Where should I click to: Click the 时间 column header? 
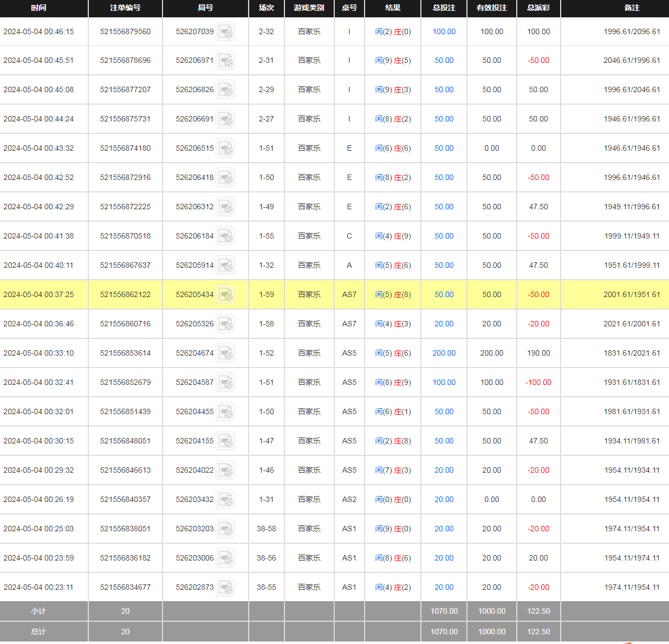point(38,8)
